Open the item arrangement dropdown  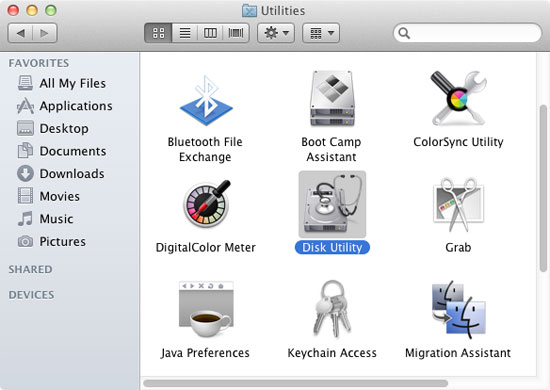(321, 33)
